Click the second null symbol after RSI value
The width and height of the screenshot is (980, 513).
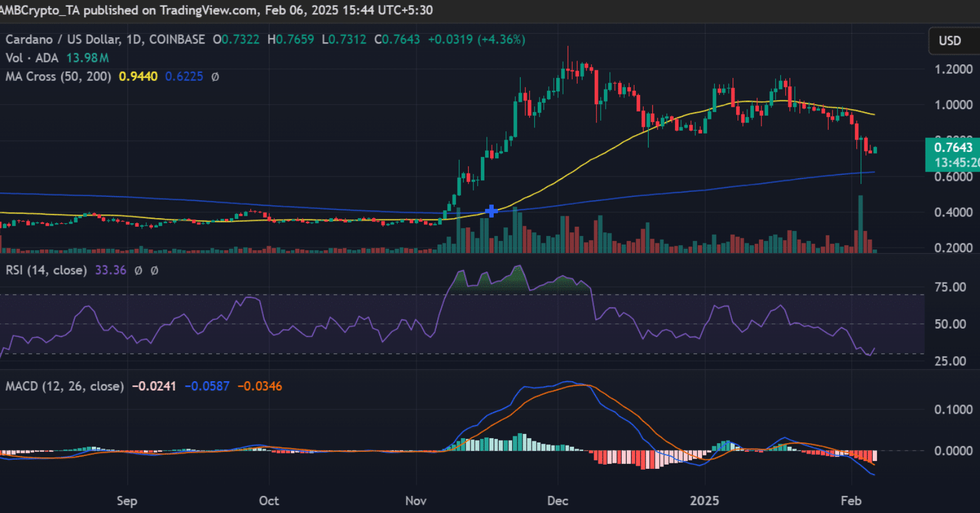tap(154, 270)
